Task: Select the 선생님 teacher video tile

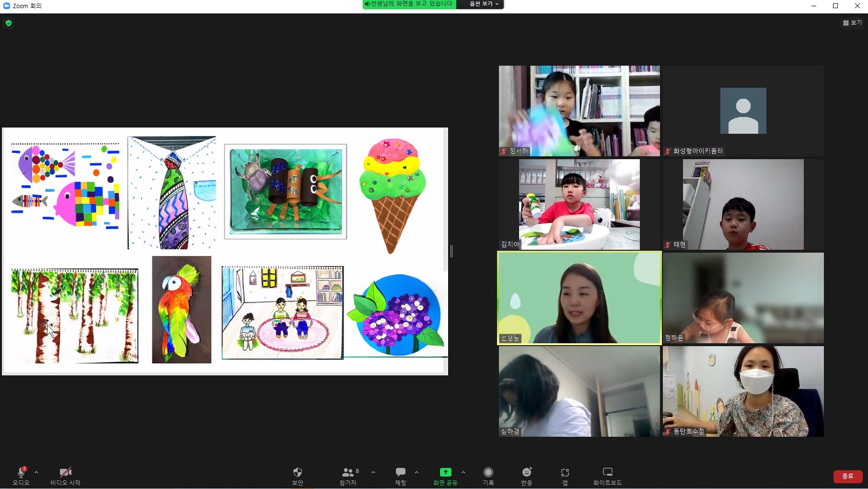Action: [579, 298]
